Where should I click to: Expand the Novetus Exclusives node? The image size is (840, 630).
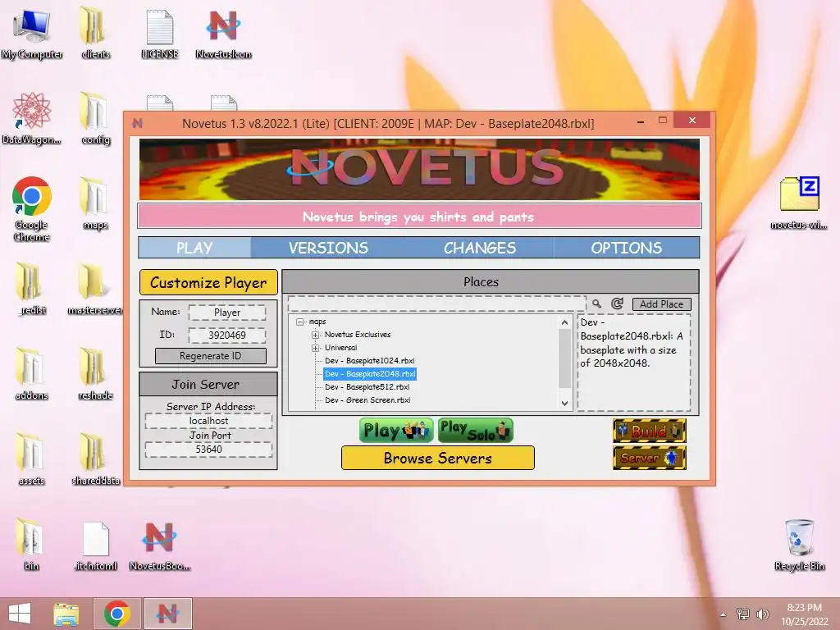point(316,335)
